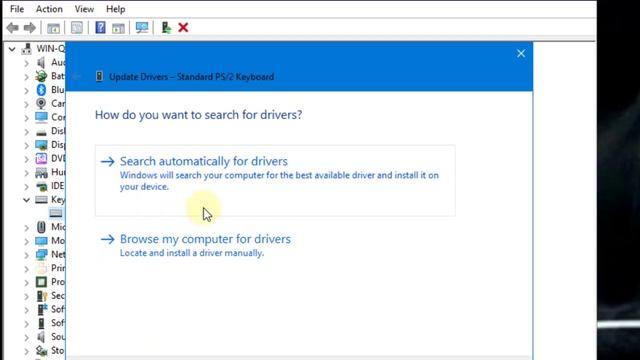Click the Update driver toolbar icon
The height and width of the screenshot is (360, 640).
pos(166,28)
